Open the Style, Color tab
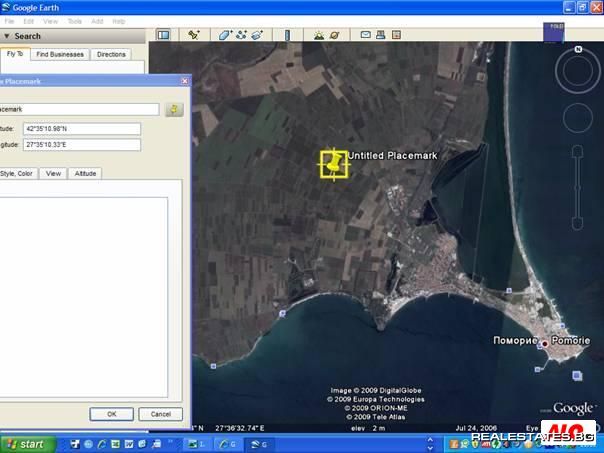Screen dimensions: 604x453 [x=18, y=173]
